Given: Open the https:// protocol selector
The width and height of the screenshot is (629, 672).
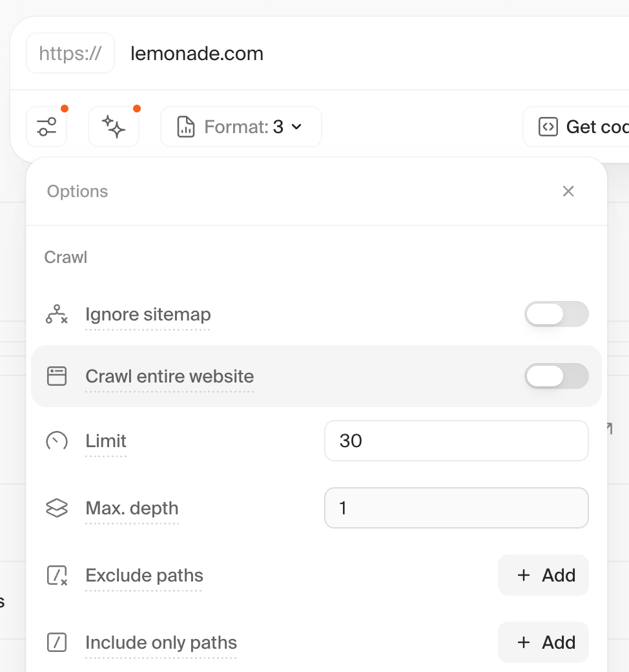Looking at the screenshot, I should (x=70, y=53).
